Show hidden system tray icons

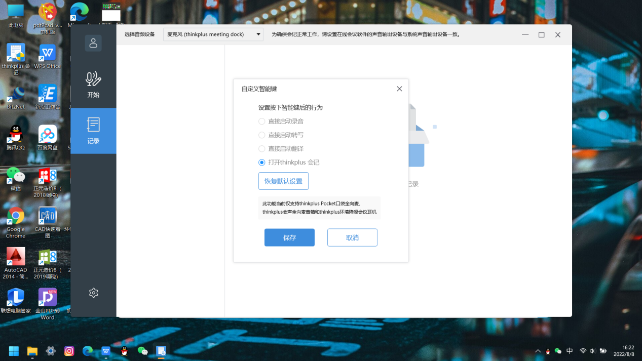539,352
